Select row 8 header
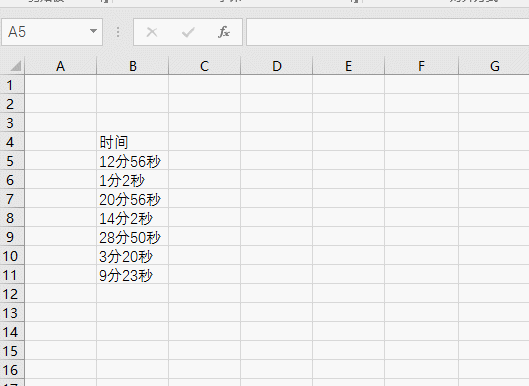 click(12, 217)
